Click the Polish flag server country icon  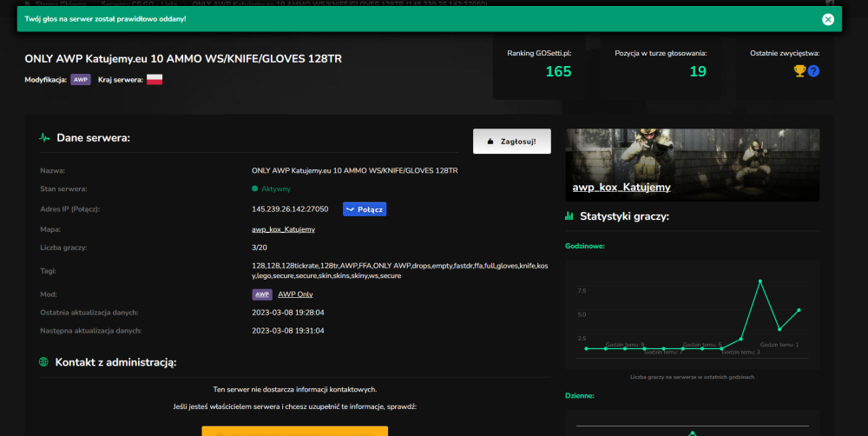click(x=155, y=80)
